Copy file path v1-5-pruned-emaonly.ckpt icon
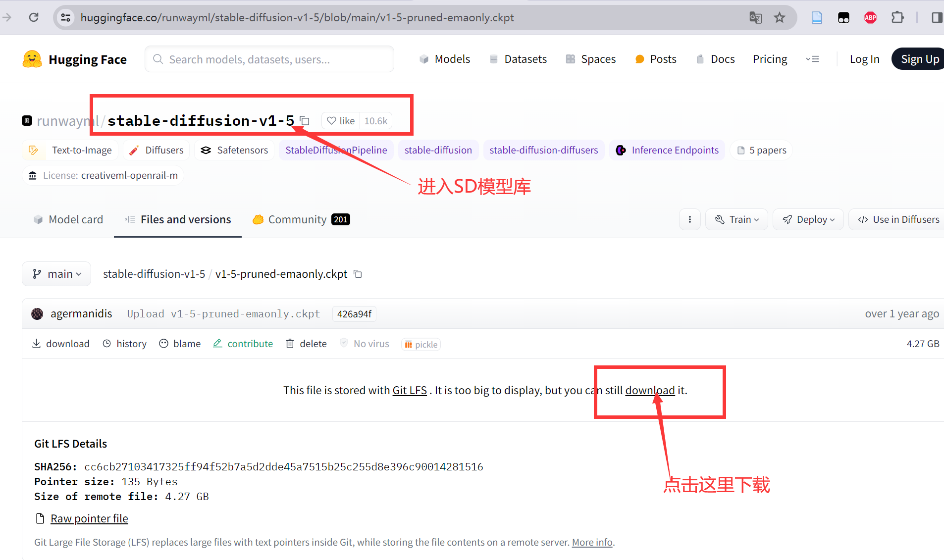This screenshot has height=560, width=944. point(358,274)
